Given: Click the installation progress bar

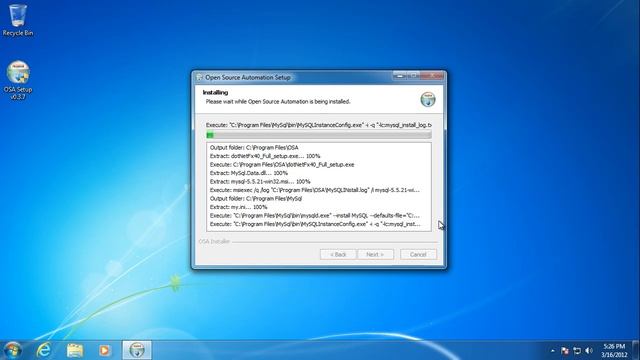Looking at the screenshot, I should [319, 135].
